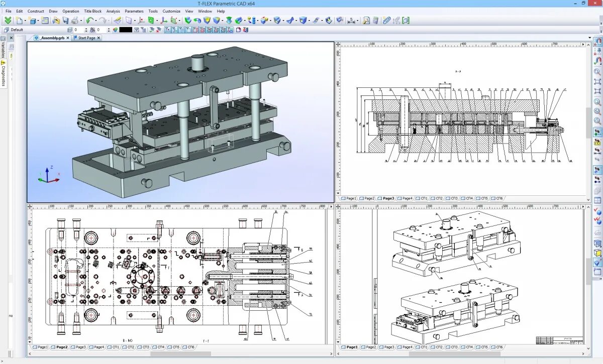
Task: Click the yellow wireframe box icon in the right toolbar
Action: pos(597,253)
